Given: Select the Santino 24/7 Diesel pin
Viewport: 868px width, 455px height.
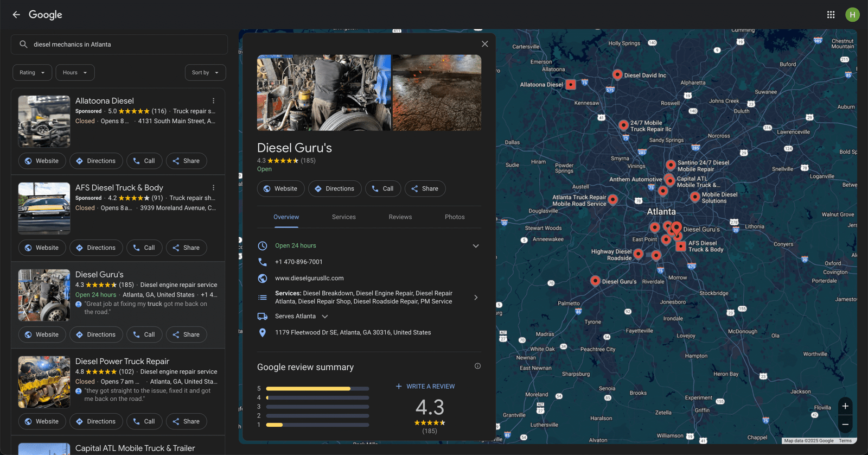Looking at the screenshot, I should point(671,165).
